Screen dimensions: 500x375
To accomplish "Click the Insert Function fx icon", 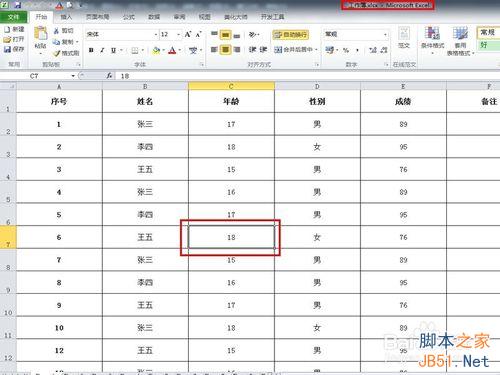I will pos(109,76).
